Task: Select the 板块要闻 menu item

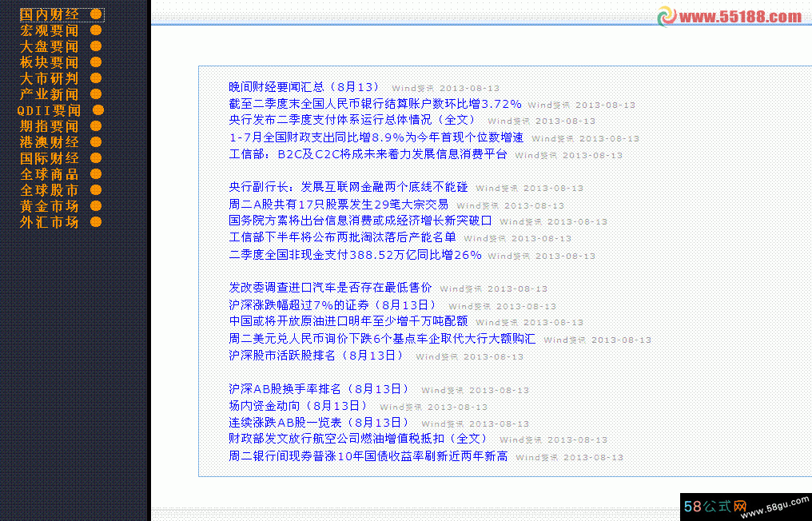Action: click(50, 62)
